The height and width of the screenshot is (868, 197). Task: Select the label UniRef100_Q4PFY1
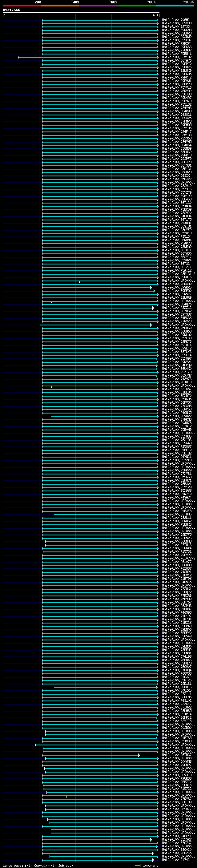click(x=176, y=836)
